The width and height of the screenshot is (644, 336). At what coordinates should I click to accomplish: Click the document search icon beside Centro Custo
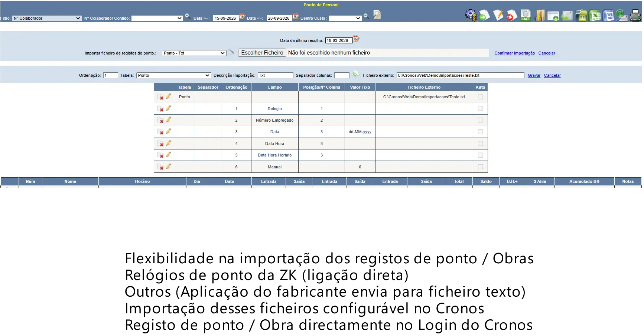point(377,15)
